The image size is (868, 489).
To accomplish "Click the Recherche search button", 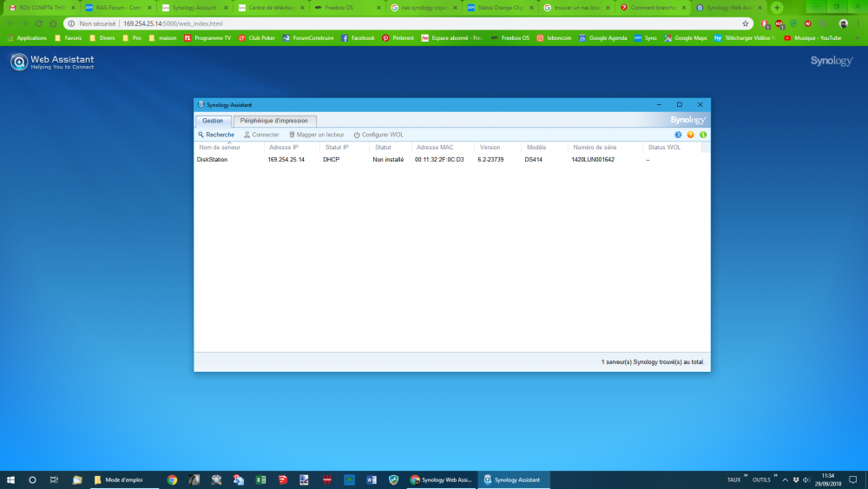I will click(x=216, y=135).
